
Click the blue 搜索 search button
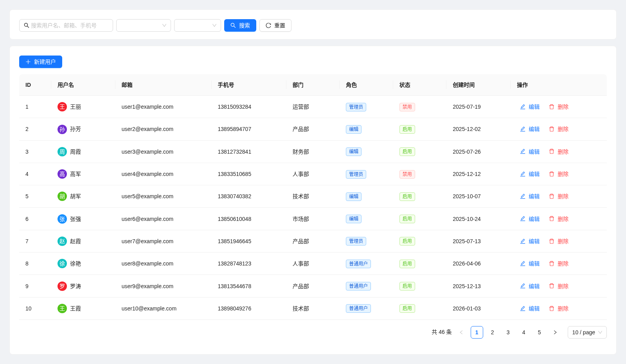click(240, 25)
